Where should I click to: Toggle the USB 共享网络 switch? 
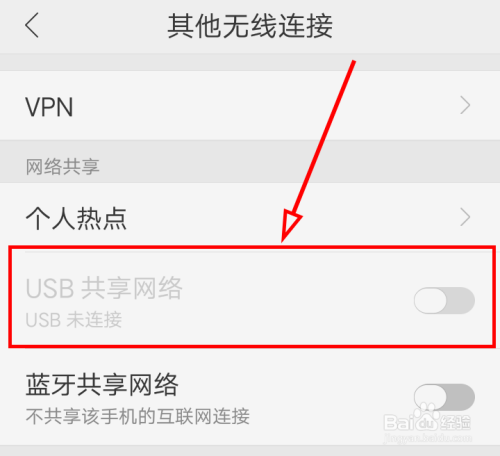tap(444, 300)
